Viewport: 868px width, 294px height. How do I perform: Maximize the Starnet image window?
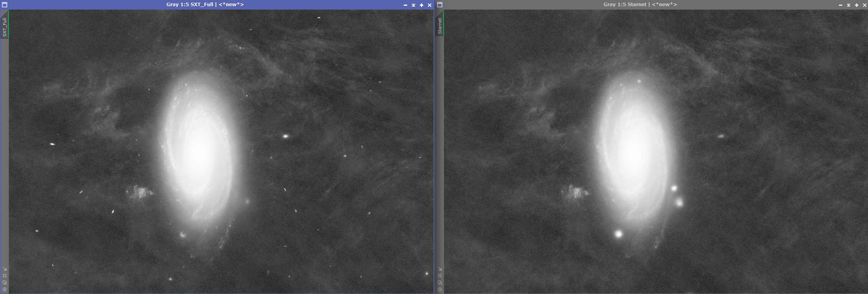point(856,5)
